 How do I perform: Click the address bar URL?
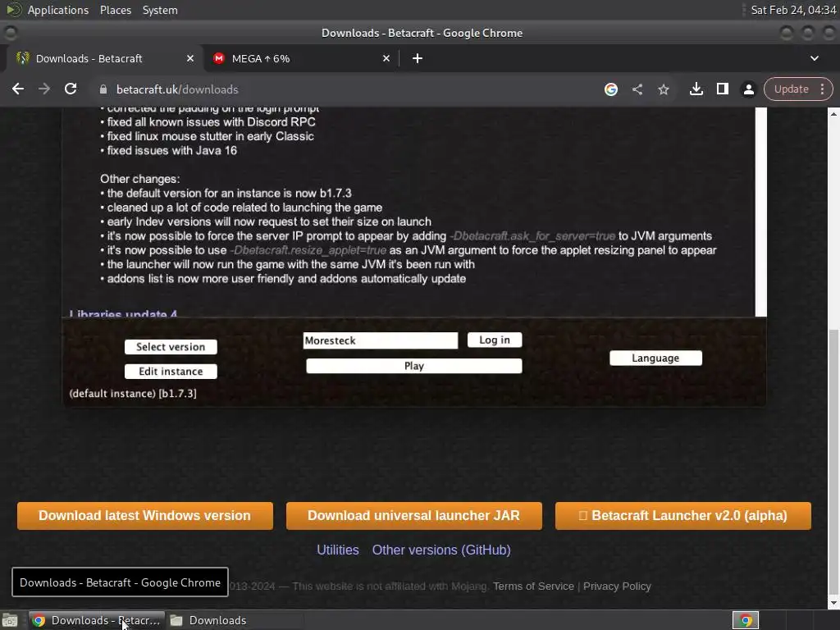click(177, 89)
